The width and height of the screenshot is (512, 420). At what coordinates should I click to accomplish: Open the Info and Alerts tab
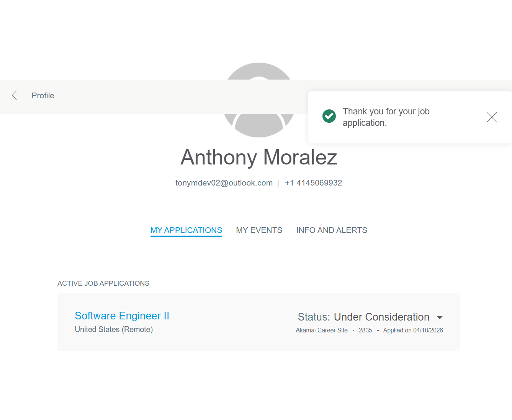pyautogui.click(x=332, y=230)
